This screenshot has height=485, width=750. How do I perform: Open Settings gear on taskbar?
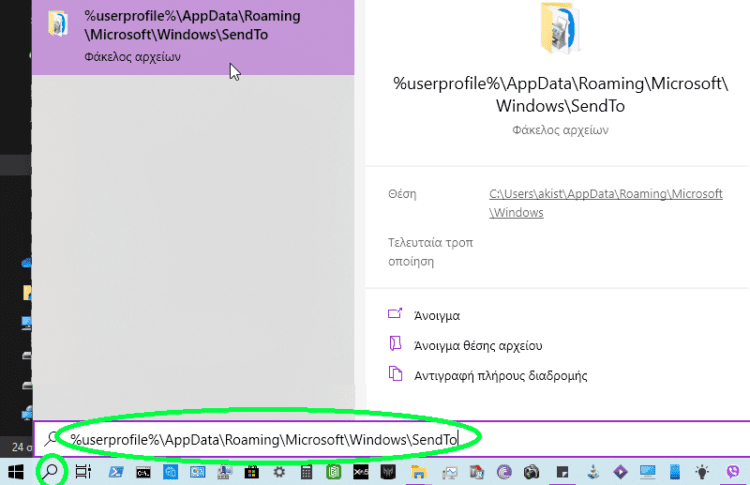click(x=279, y=472)
